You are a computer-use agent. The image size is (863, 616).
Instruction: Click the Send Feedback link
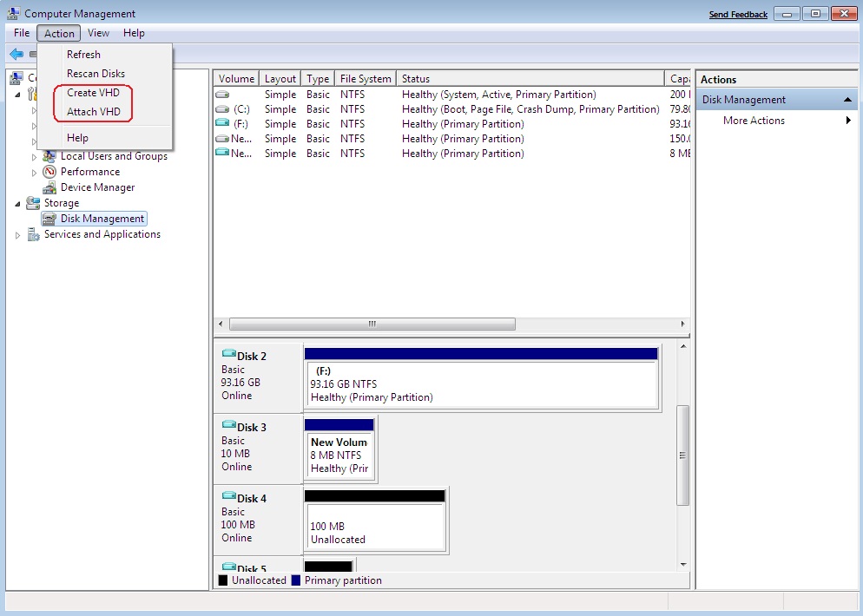738,14
